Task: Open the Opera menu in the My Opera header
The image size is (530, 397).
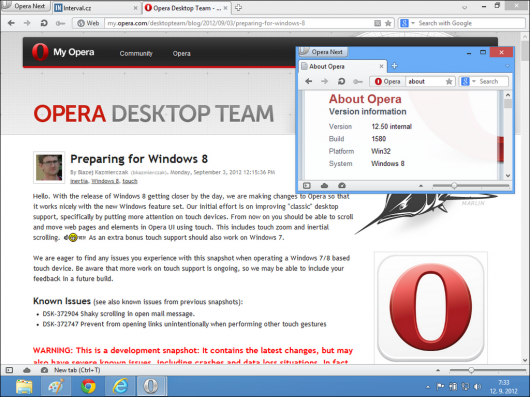Action: pyautogui.click(x=182, y=53)
